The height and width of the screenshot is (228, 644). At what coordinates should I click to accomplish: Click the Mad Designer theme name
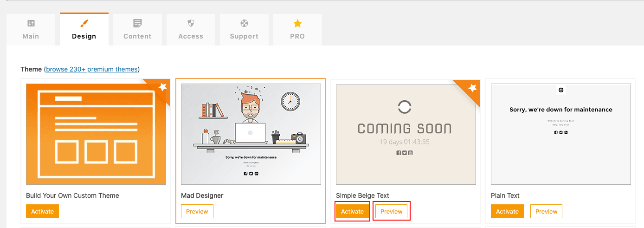tap(202, 195)
